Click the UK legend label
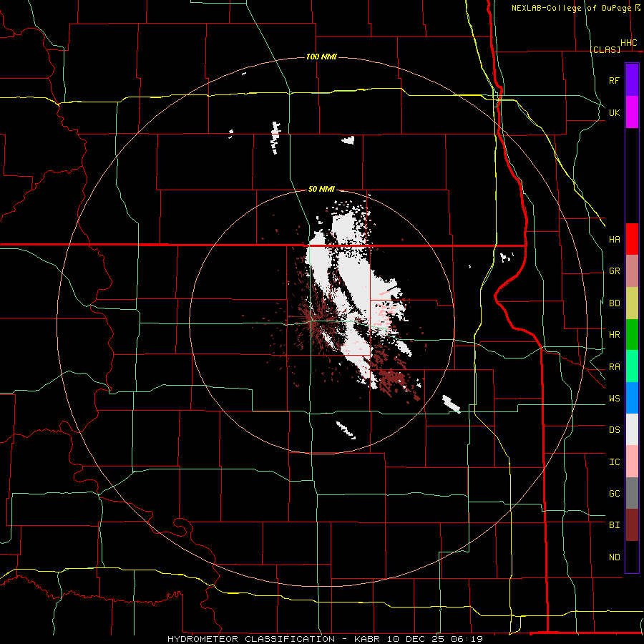 pos(614,112)
